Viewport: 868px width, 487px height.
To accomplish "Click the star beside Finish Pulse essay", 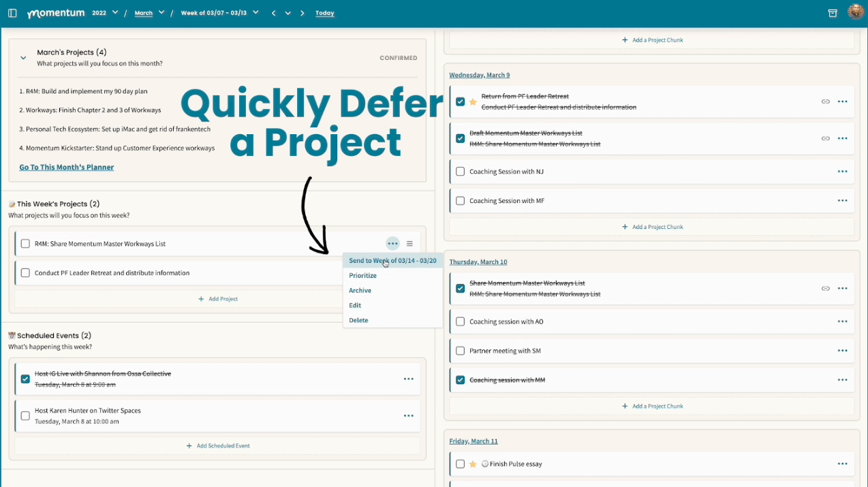I will click(x=473, y=463).
